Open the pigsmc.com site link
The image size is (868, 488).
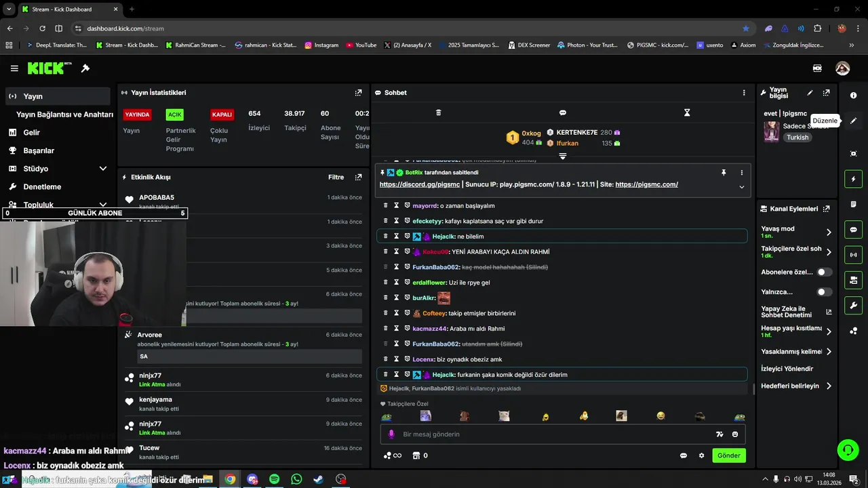(x=646, y=184)
